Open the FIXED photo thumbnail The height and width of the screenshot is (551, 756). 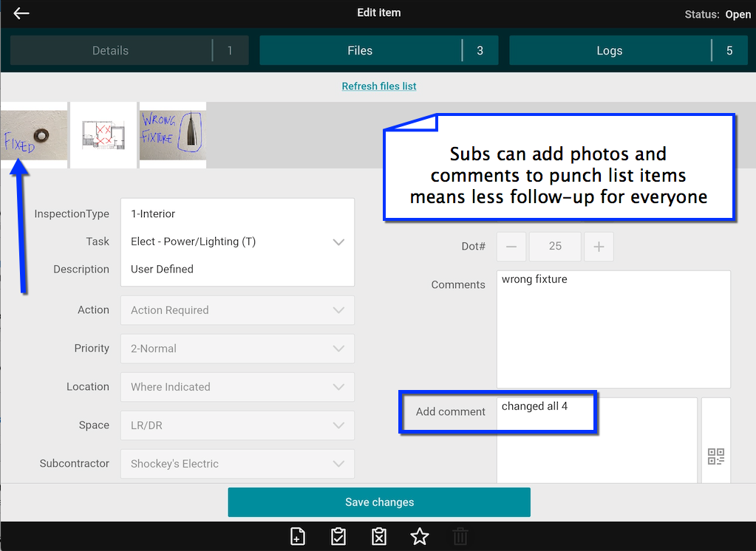click(33, 135)
